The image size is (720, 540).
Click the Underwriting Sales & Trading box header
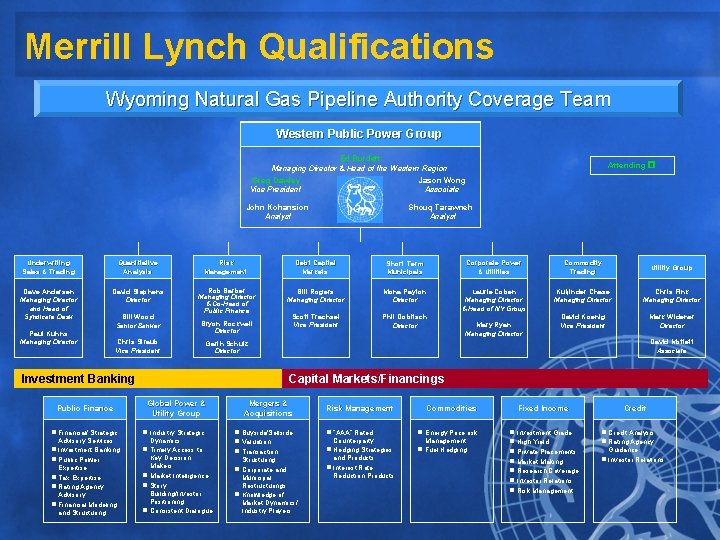[49, 267]
